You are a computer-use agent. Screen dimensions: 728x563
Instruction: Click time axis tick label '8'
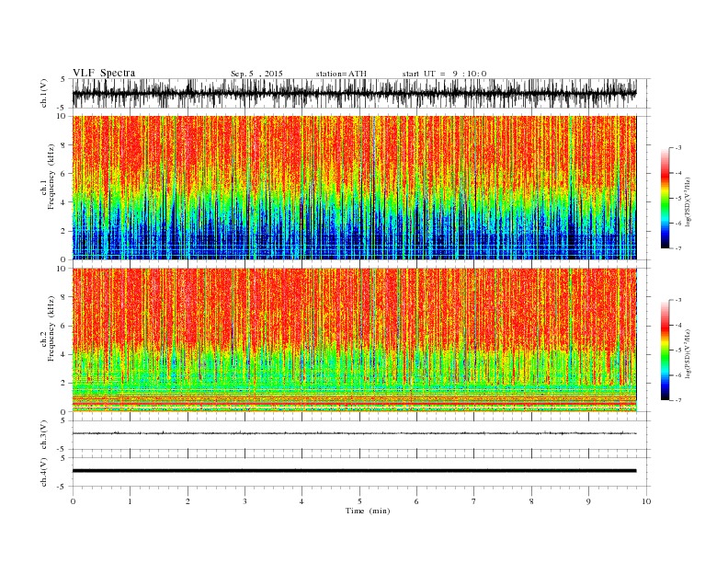531,501
